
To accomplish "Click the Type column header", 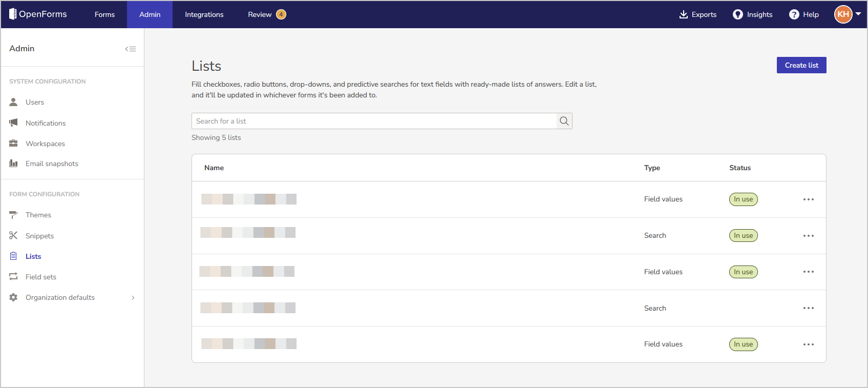I will 652,168.
